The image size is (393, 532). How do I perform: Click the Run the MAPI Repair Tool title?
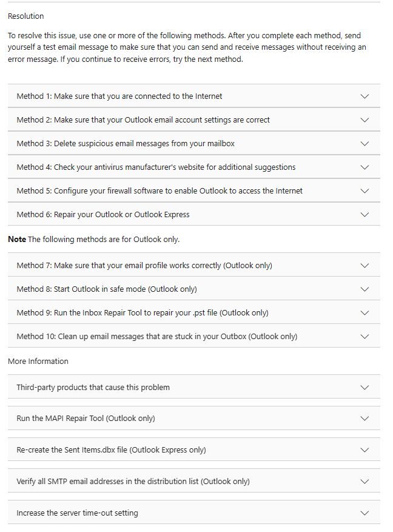86,419
